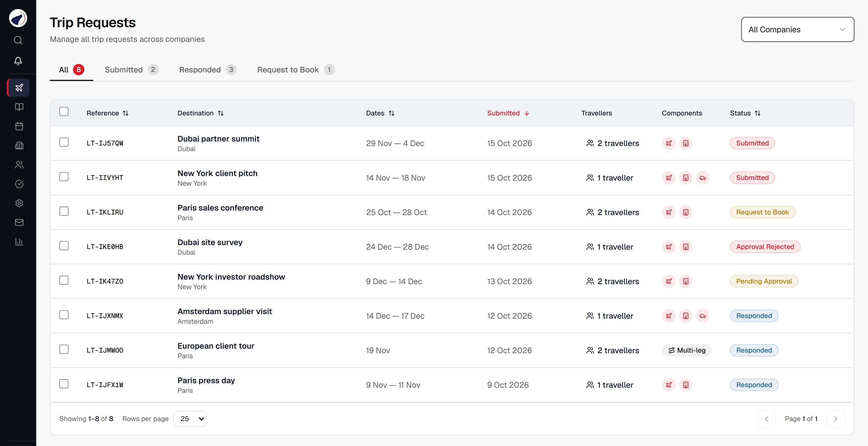Open the European client tour request
The width and height of the screenshot is (868, 446).
[216, 346]
